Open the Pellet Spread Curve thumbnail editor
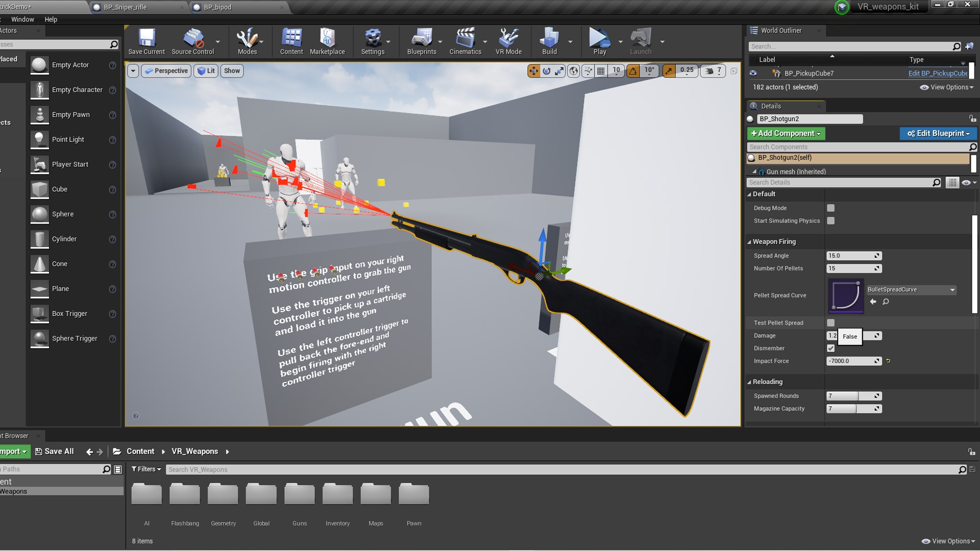 [846, 296]
